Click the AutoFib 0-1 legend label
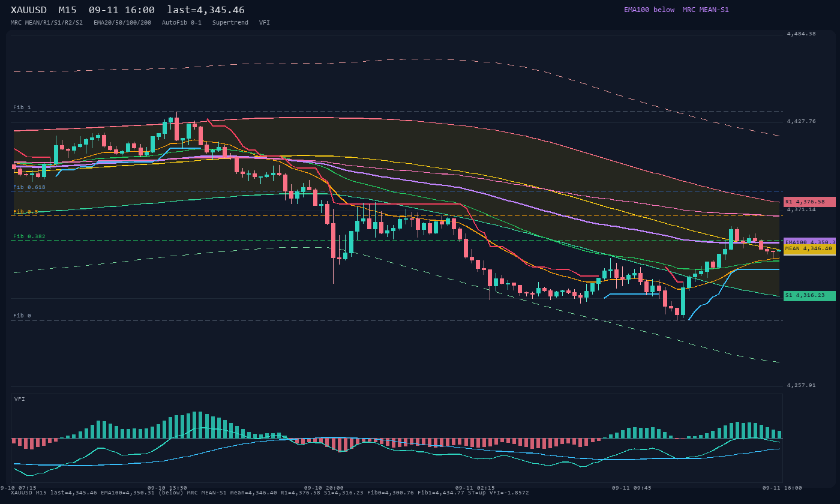 point(182,22)
